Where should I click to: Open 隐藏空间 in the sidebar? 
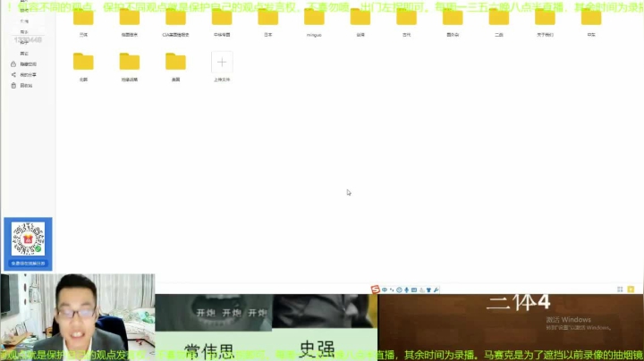coord(28,64)
